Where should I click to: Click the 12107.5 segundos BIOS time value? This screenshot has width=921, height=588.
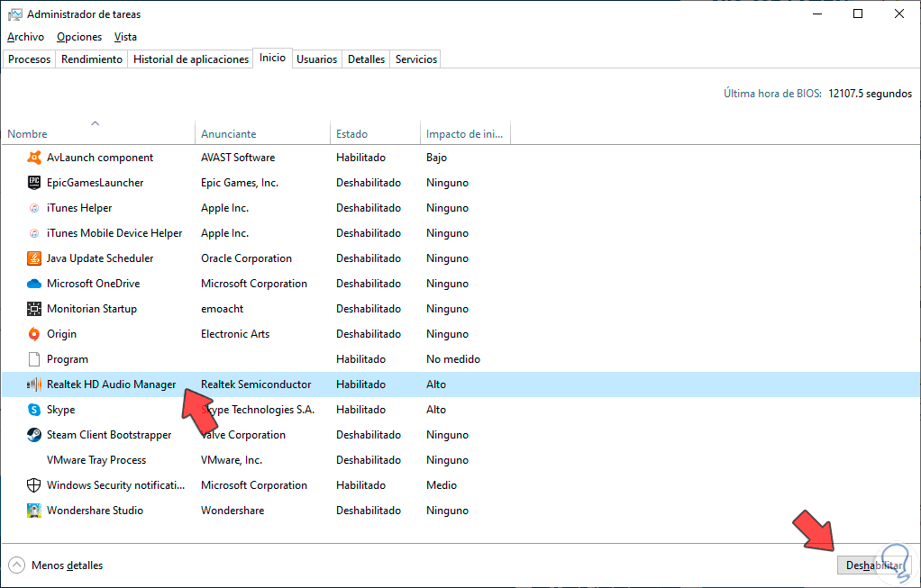(870, 94)
